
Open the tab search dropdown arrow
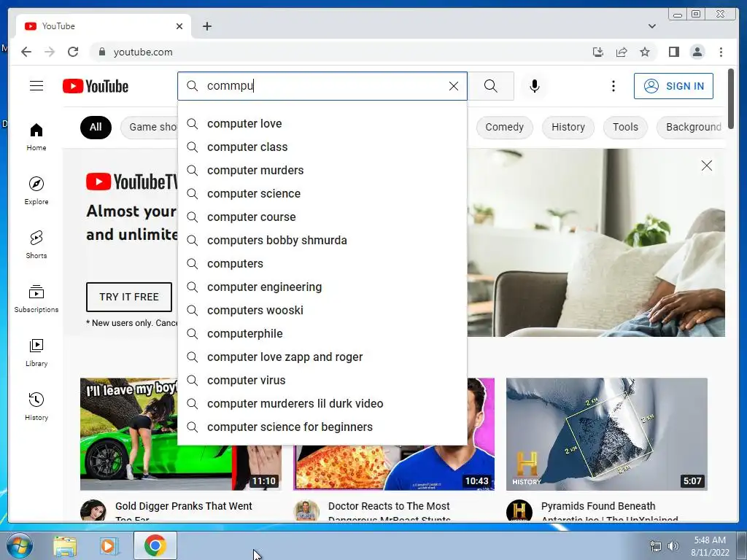coord(652,26)
